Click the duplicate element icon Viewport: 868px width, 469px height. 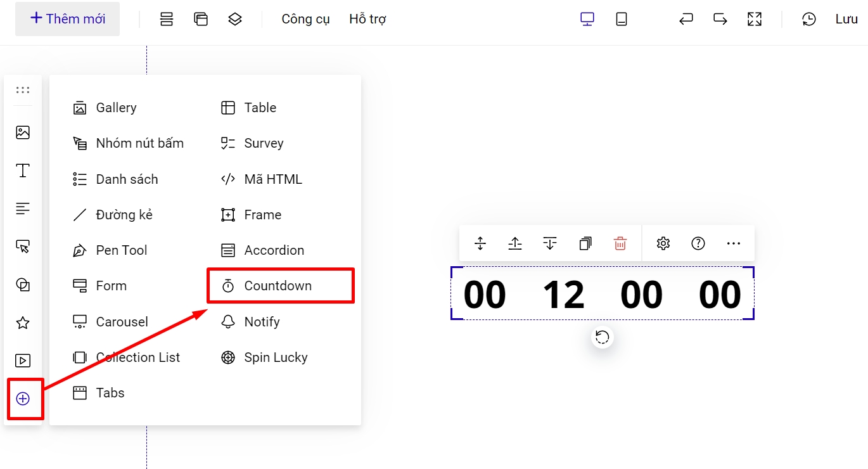click(585, 243)
